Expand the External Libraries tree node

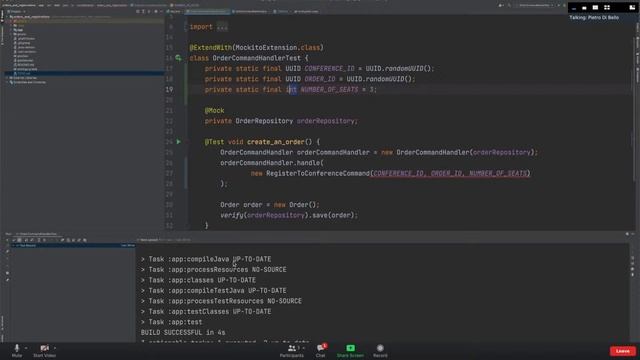[x=7, y=78]
